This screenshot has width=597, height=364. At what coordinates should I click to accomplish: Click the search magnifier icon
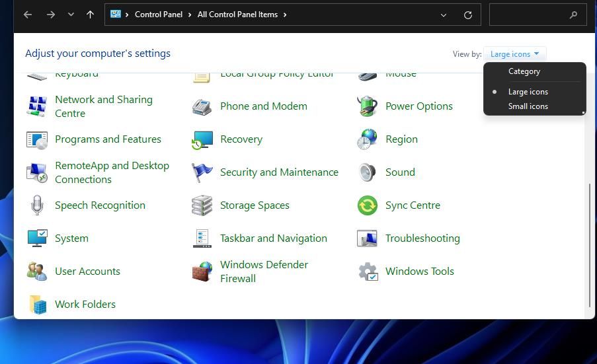[573, 15]
